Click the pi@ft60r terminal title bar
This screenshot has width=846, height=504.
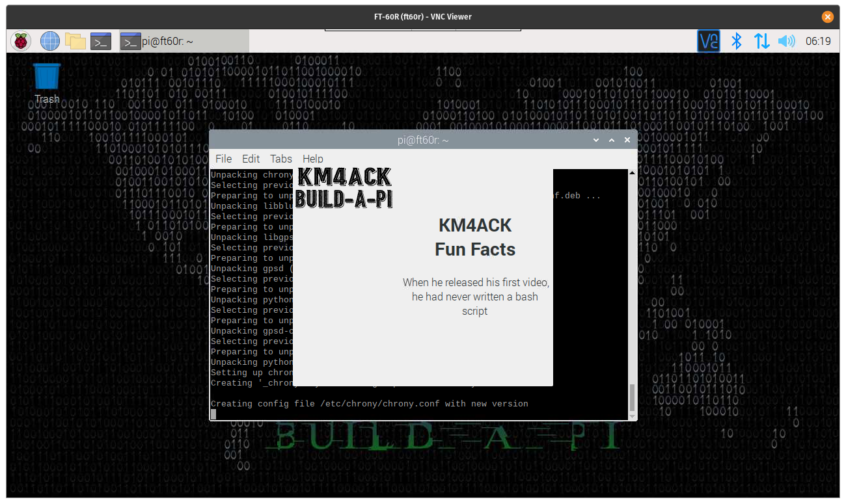(423, 140)
